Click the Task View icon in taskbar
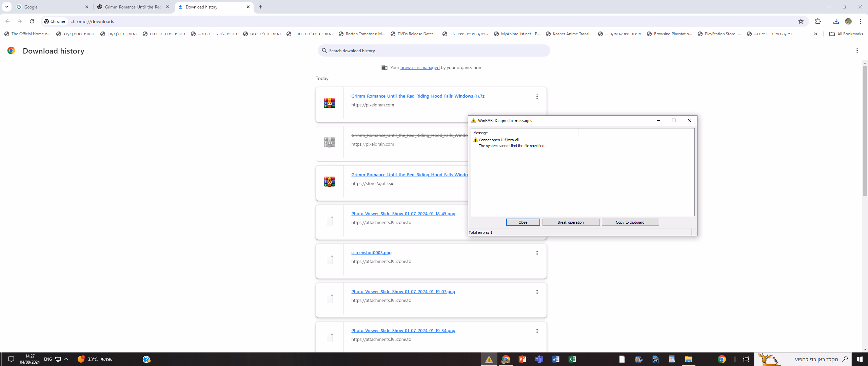The height and width of the screenshot is (366, 868). pos(746,359)
